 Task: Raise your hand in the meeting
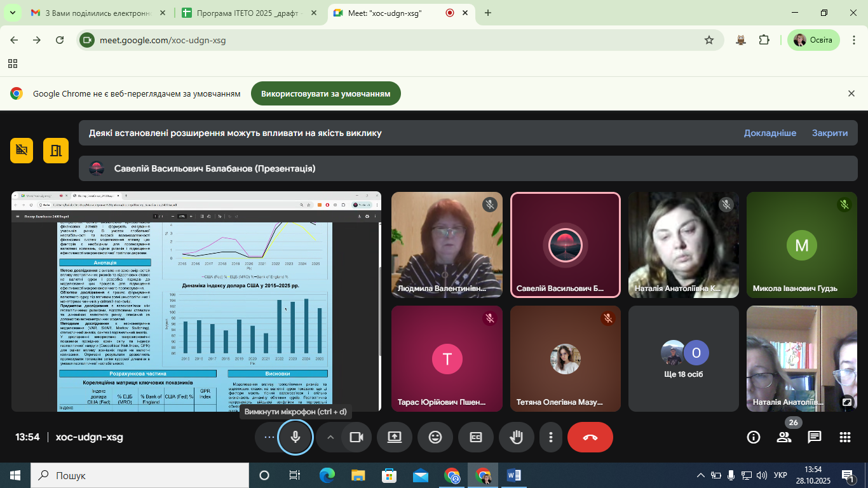pyautogui.click(x=517, y=437)
